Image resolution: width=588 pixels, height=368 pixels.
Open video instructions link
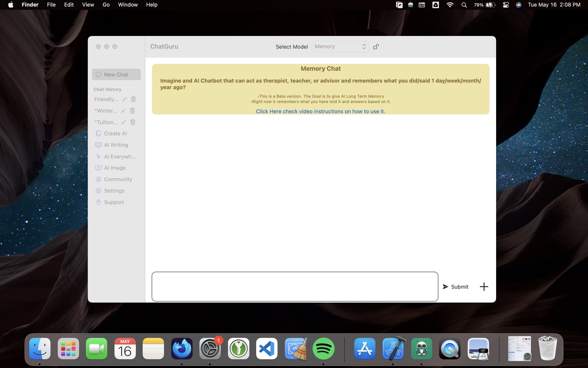(x=321, y=111)
